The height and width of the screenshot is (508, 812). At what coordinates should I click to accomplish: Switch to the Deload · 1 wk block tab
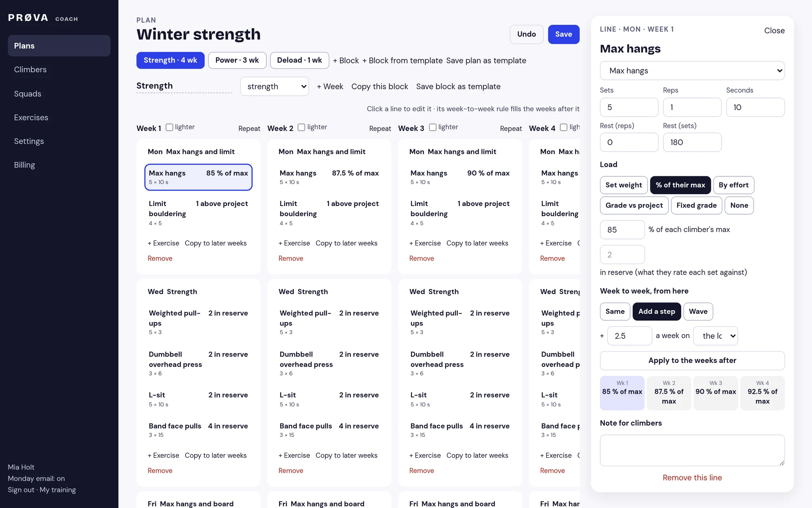(299, 60)
